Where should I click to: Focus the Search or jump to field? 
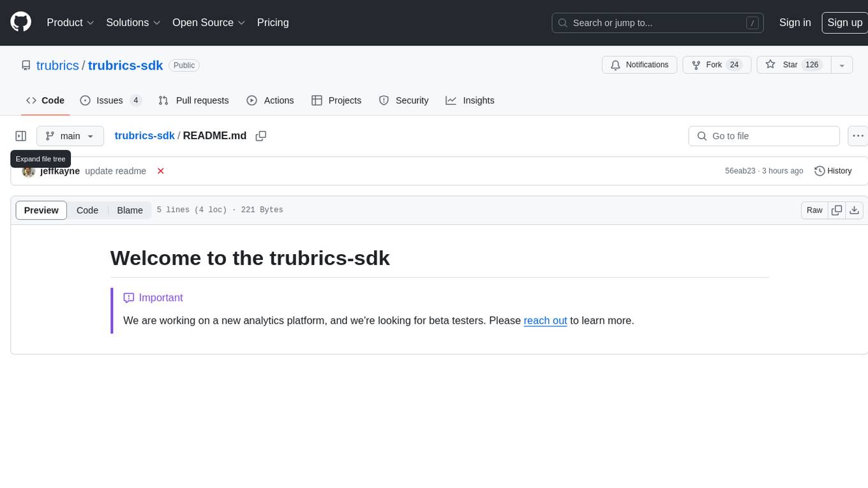point(659,23)
